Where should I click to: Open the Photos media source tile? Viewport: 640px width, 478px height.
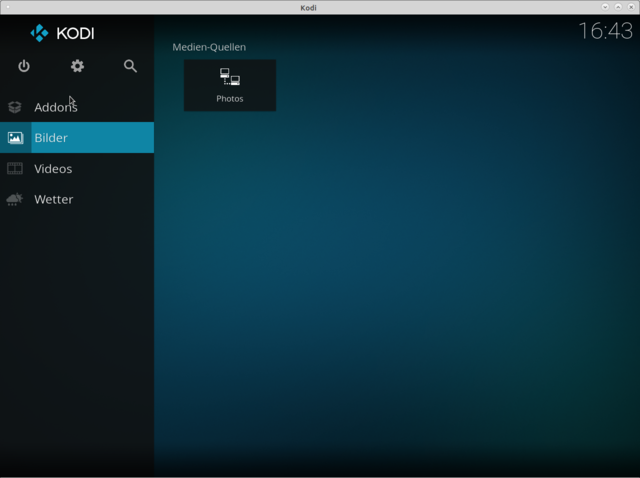coord(230,85)
